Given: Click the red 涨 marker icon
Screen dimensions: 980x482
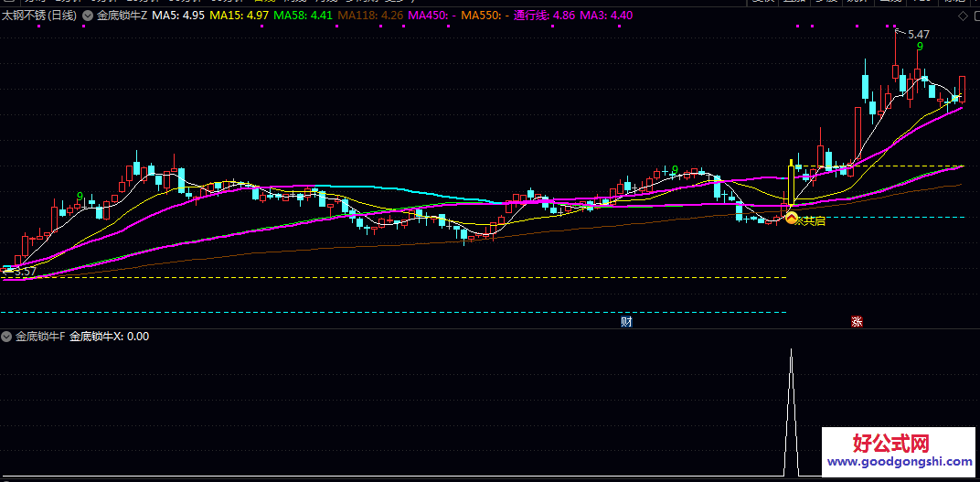Looking at the screenshot, I should point(857,321).
